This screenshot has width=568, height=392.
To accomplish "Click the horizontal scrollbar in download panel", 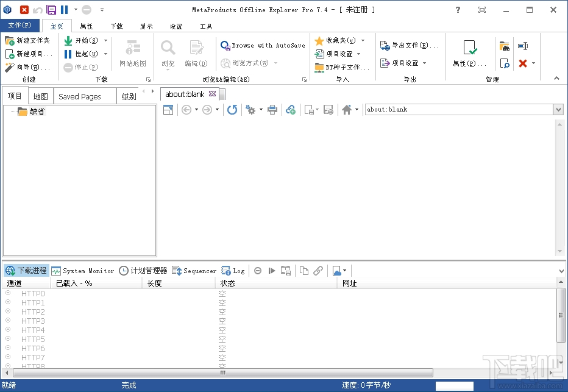I will (223, 372).
